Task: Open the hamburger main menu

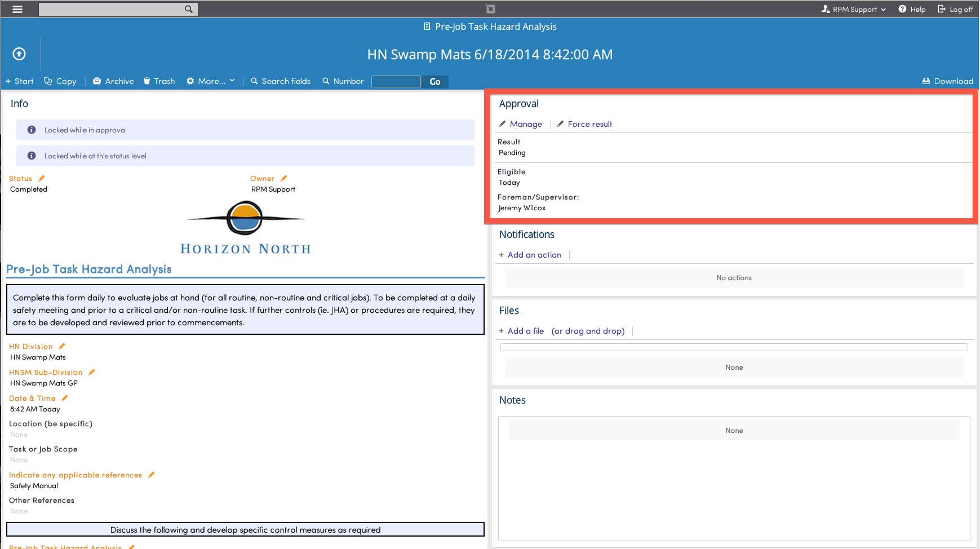Action: 17,9
